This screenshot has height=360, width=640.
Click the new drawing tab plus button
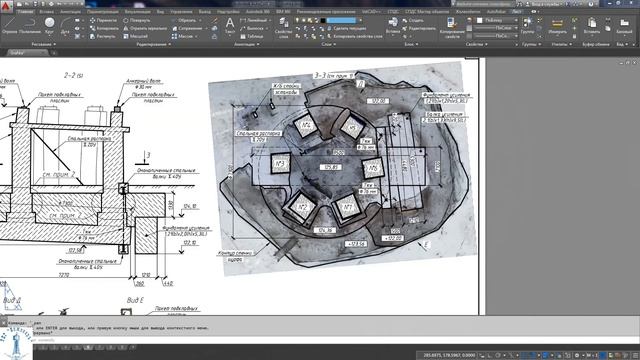53,53
